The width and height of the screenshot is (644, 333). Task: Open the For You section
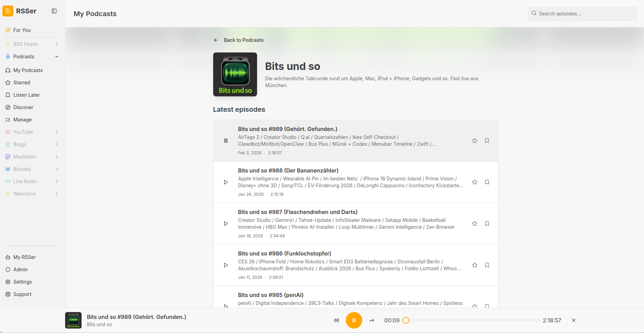click(22, 30)
